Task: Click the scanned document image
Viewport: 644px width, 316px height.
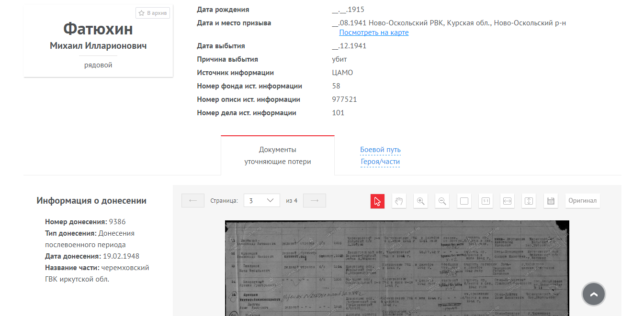Action: (397, 268)
